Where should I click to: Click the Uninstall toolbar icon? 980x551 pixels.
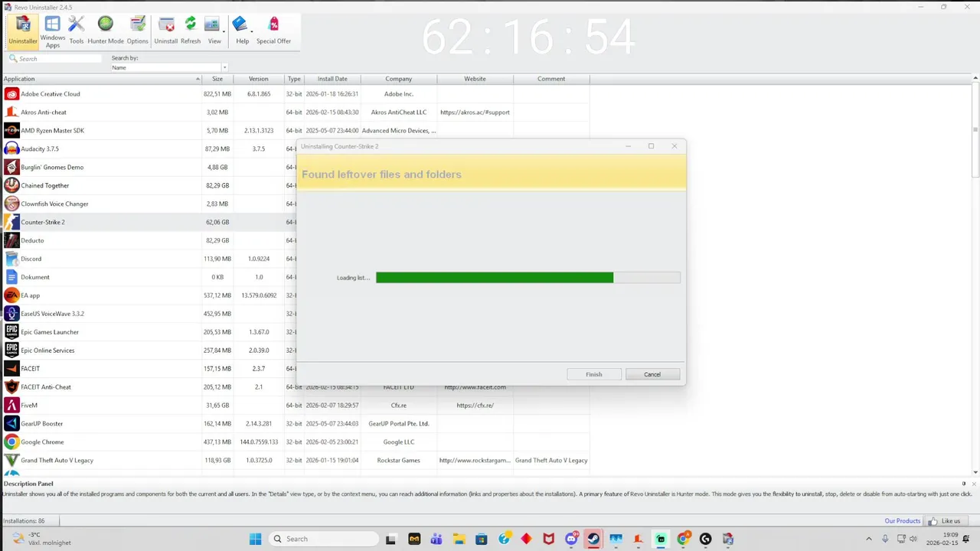click(166, 31)
